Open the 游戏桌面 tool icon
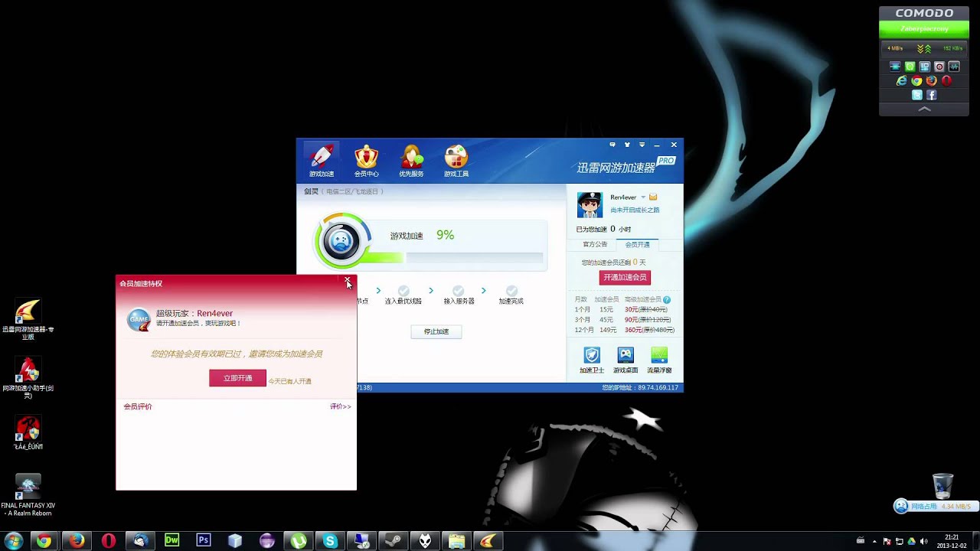 click(x=626, y=360)
